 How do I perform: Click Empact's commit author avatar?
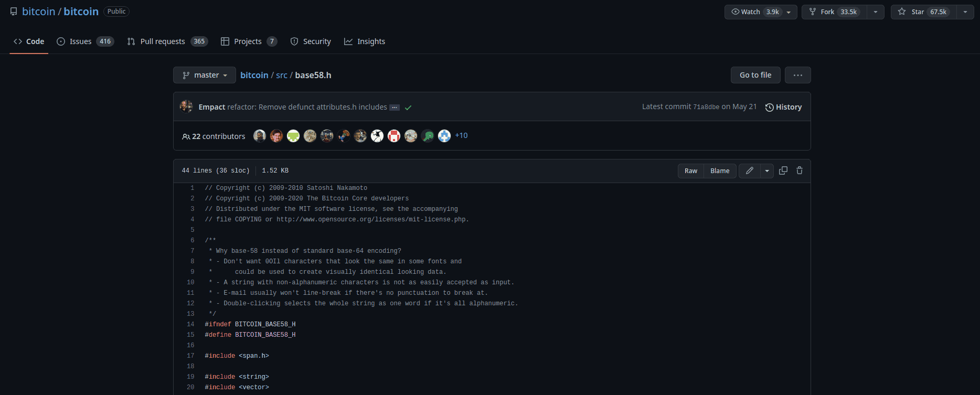tap(186, 106)
